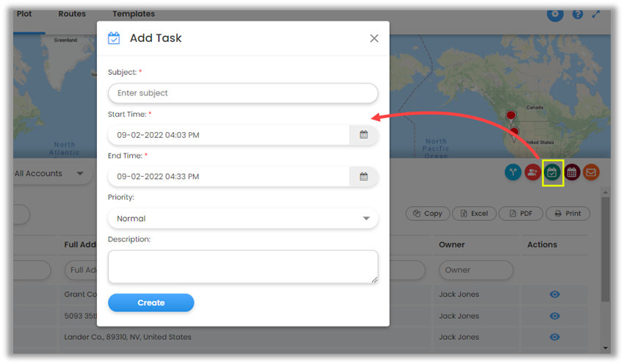Open the End Time calendar picker
This screenshot has height=364, width=624.
[363, 177]
